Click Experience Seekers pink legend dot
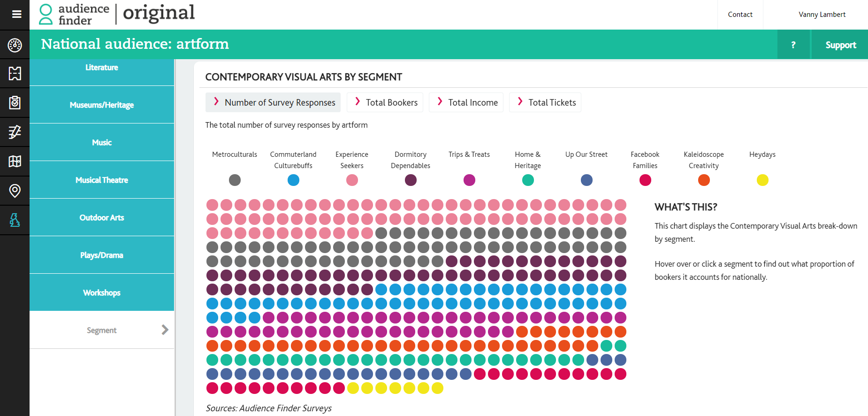868x416 pixels. 352,180
